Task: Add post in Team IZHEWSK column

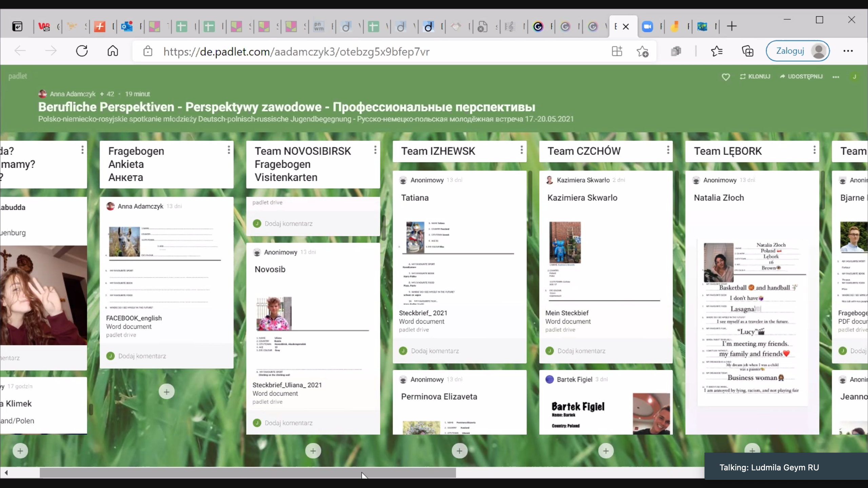Action: coord(459,451)
